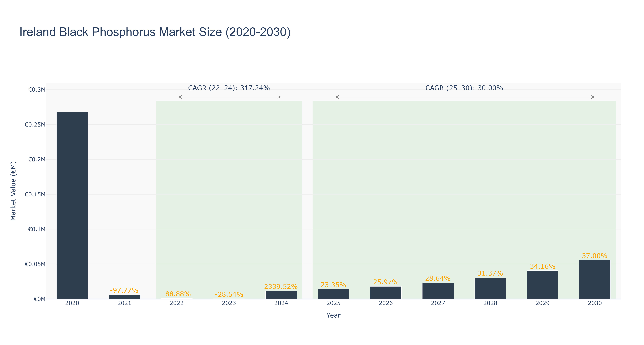Click the '2021' x-axis label
Image resolution: width=644 pixels, height=345 pixels.
coord(124,303)
